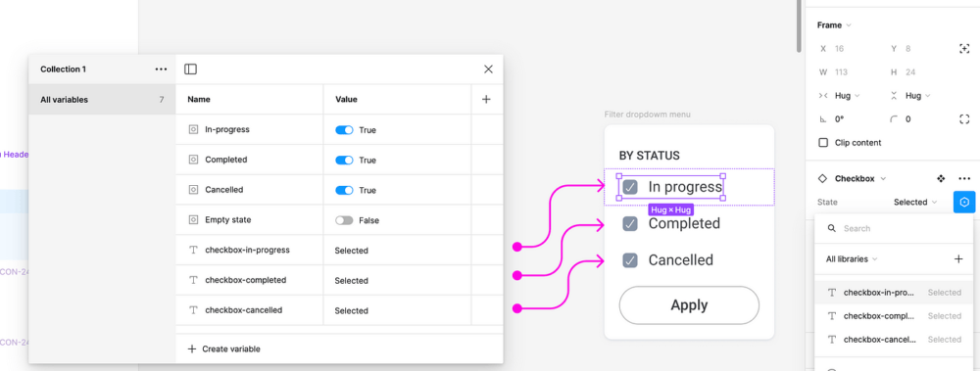Open the horizontal resizing Hug dropdown

847,96
